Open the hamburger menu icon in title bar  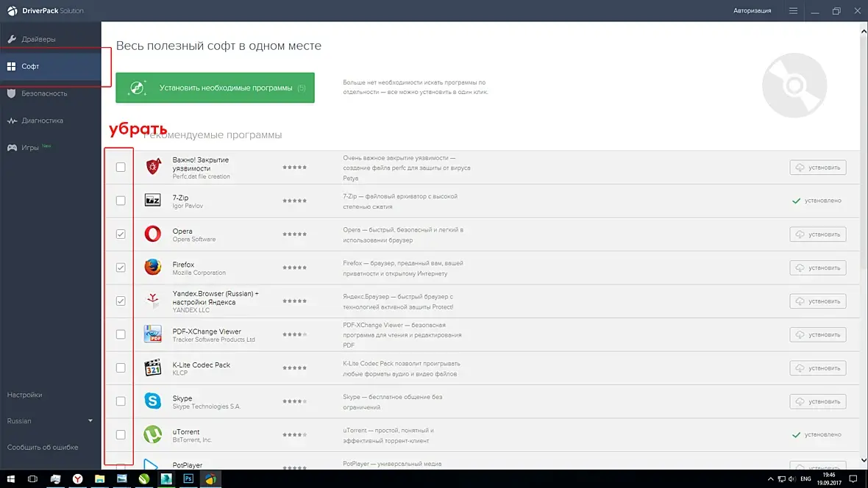coord(793,10)
